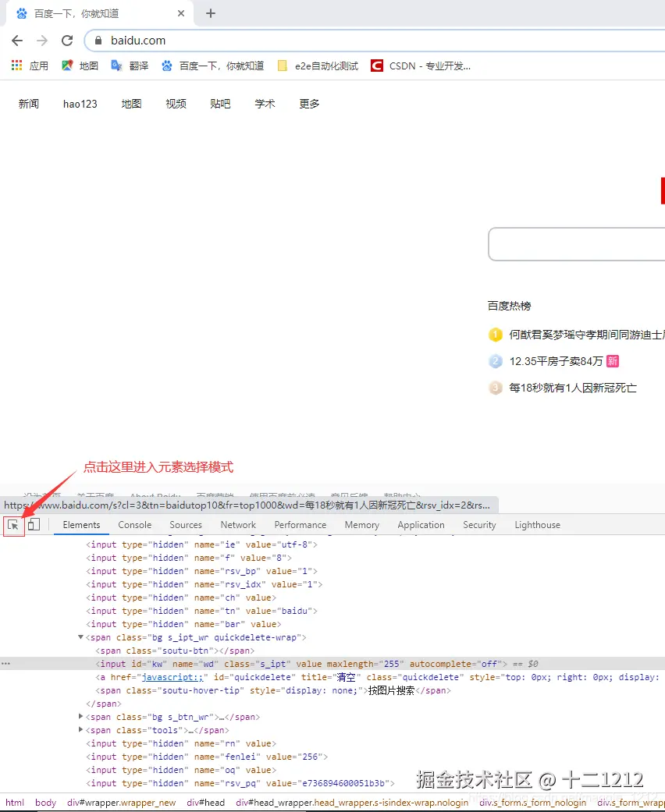Click the browser forward arrow

(42, 41)
